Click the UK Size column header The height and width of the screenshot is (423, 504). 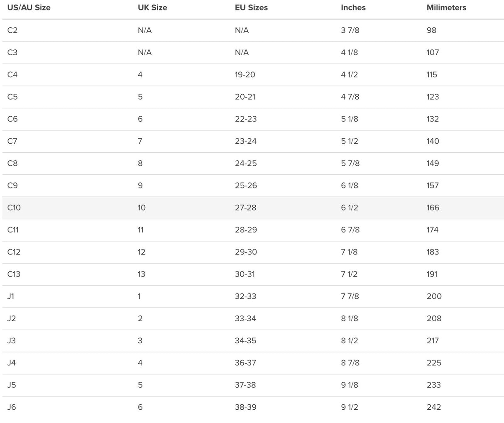[x=152, y=7]
